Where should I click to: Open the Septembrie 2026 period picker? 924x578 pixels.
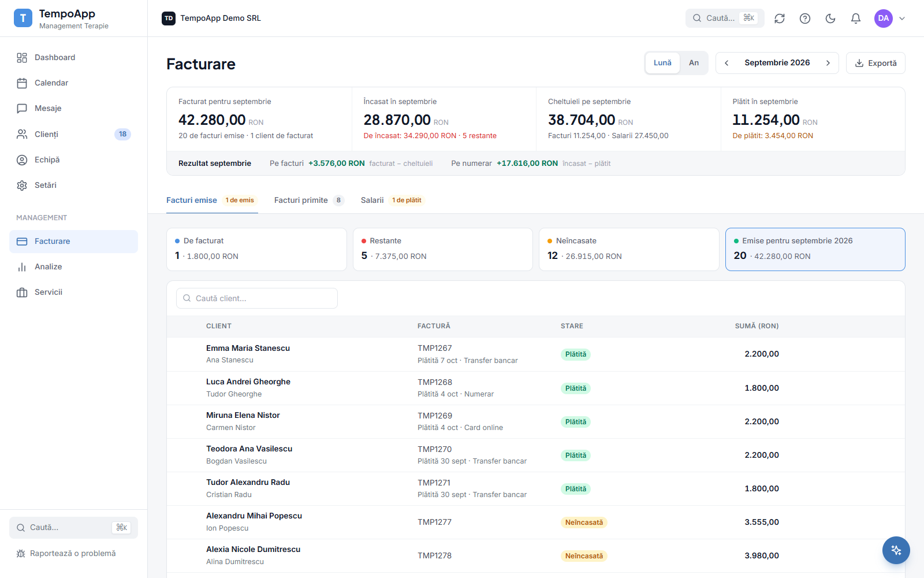coord(777,62)
